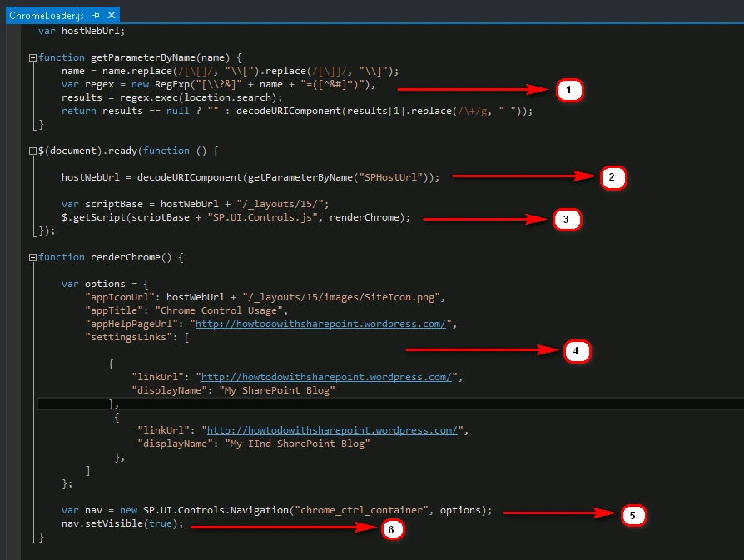Collapse the renderChrome function block

[x=32, y=258]
